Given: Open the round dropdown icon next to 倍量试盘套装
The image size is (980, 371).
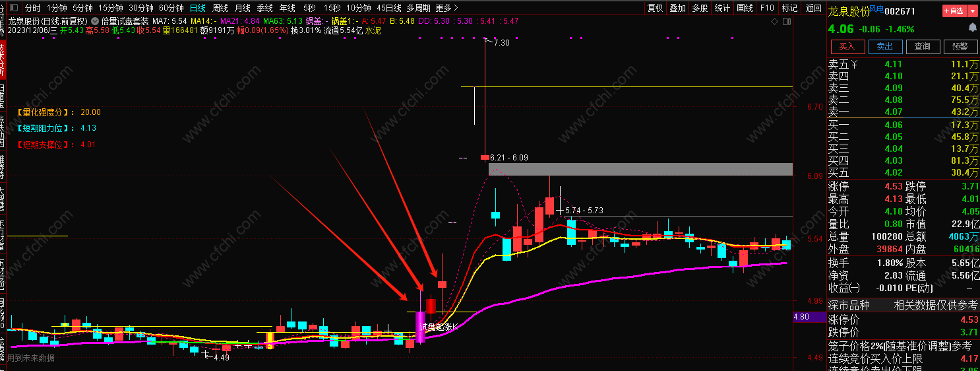Looking at the screenshot, I should pyautogui.click(x=95, y=21).
